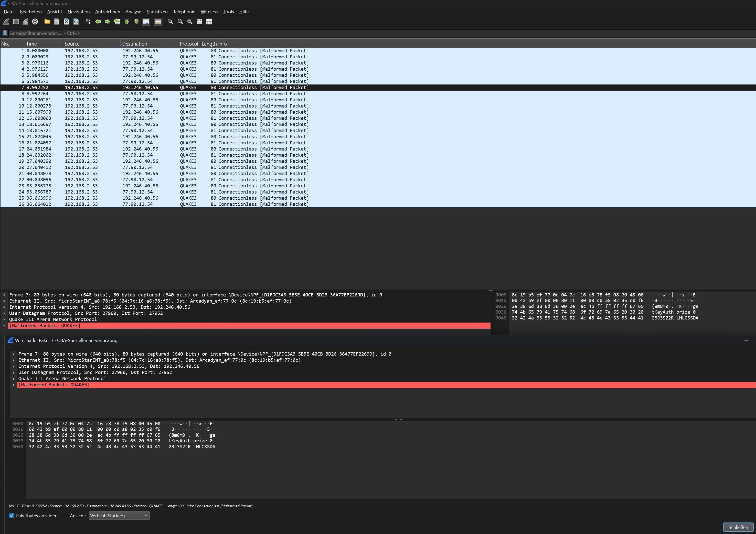Viewport: 756px width, 534px height.
Task: Open the Statistiken menu
Action: click(x=157, y=12)
